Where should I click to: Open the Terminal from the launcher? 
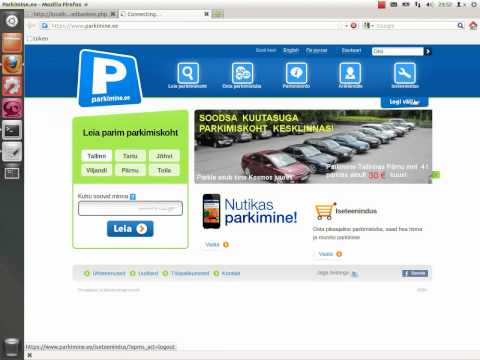12,130
